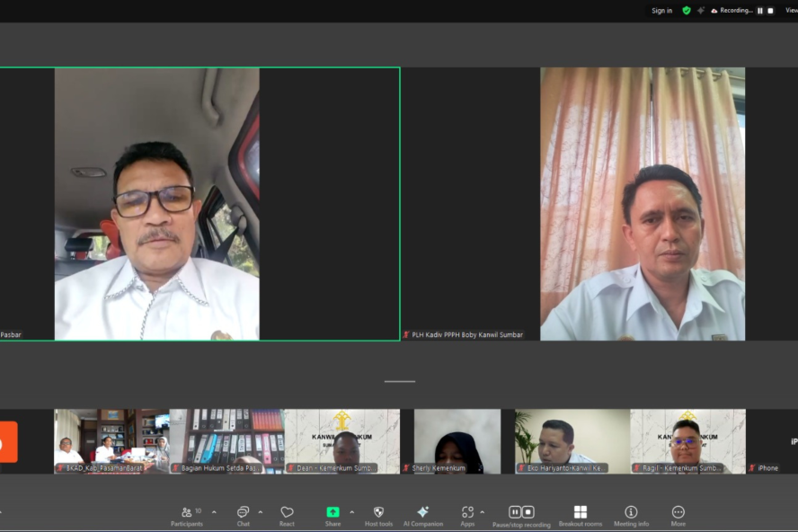798x532 pixels.
Task: Stop recording using top bar square button
Action: (770, 11)
